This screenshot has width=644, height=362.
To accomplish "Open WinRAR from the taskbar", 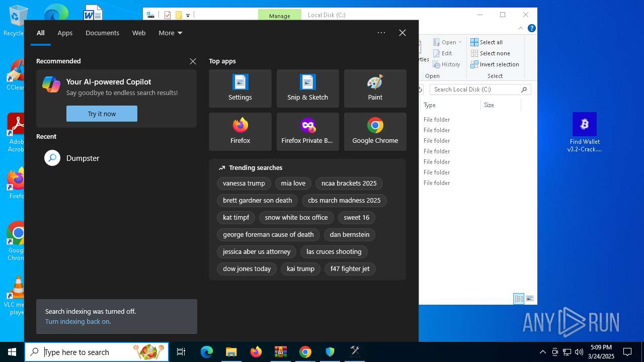I will click(x=280, y=352).
